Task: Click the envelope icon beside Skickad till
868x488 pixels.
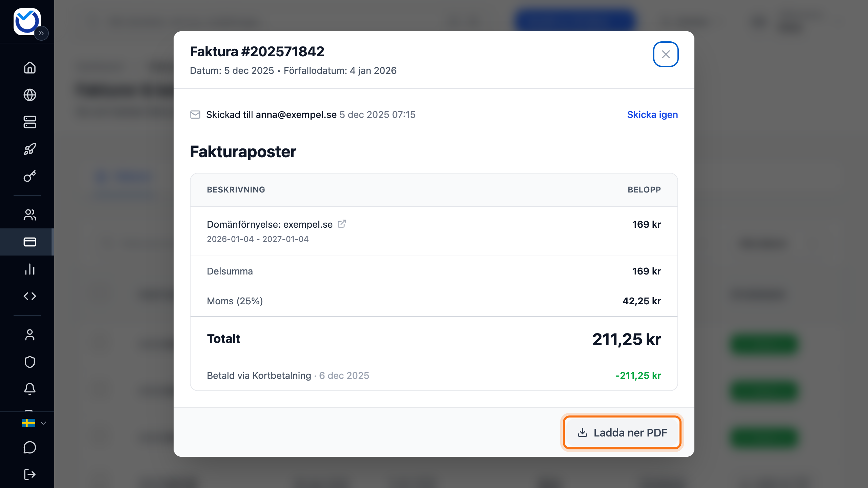Action: (195, 115)
